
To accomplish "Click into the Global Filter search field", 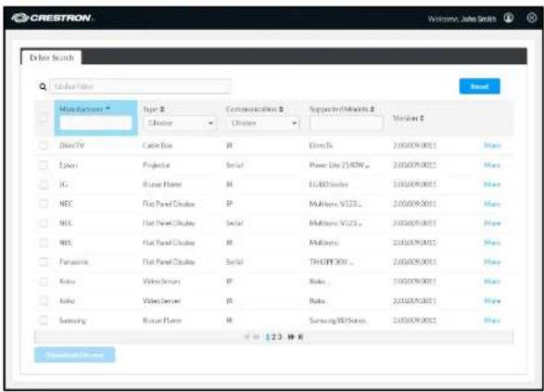I will click(x=140, y=86).
